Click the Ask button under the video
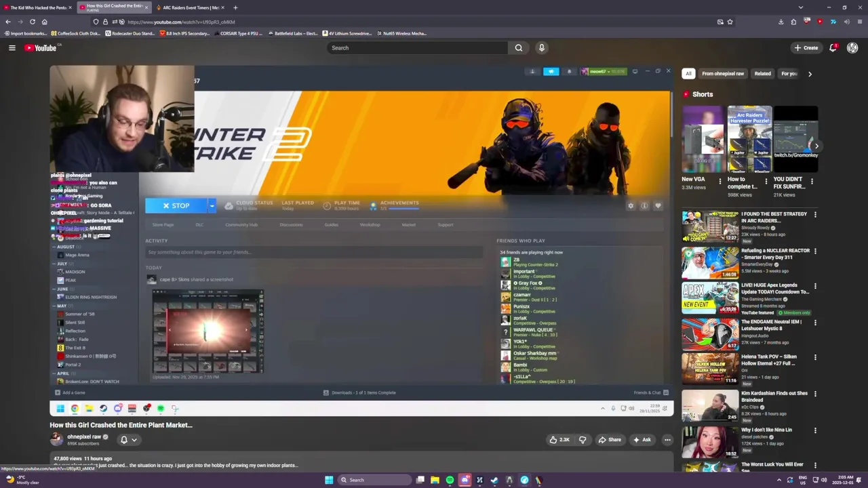The width and height of the screenshot is (868, 488). [x=642, y=440]
